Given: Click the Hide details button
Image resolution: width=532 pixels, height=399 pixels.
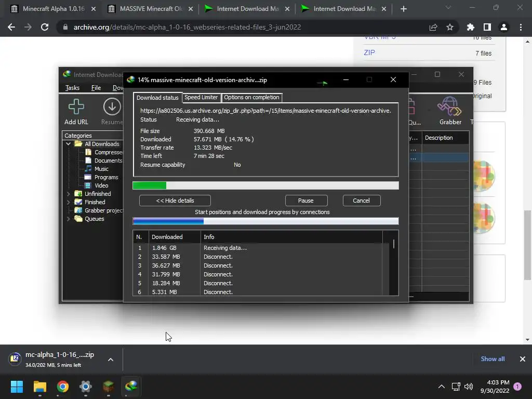Looking at the screenshot, I should click(175, 201).
